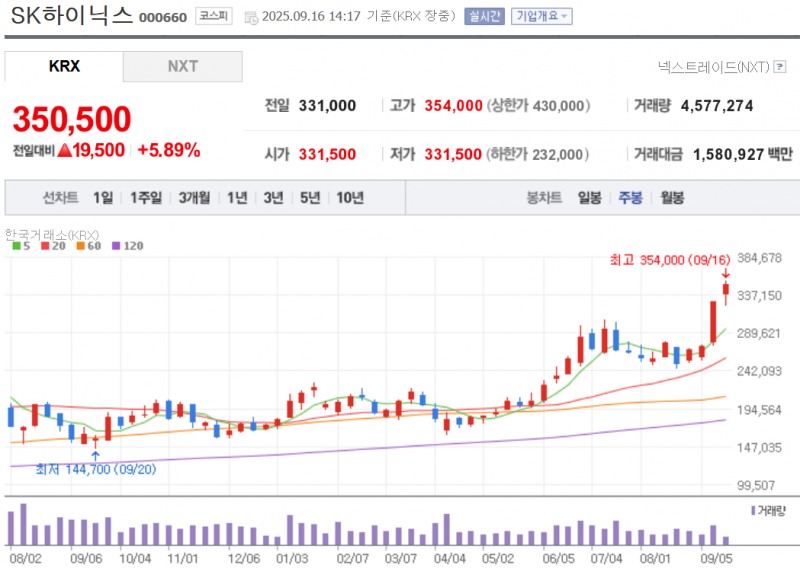
Task: Click the red 20-day moving average legend
Action: click(52, 245)
